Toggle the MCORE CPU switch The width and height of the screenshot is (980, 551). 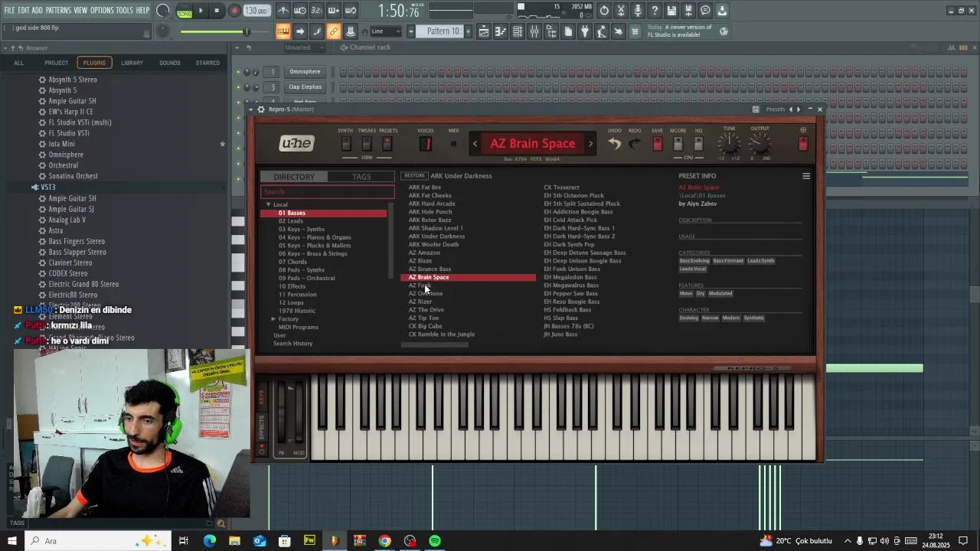tap(678, 143)
